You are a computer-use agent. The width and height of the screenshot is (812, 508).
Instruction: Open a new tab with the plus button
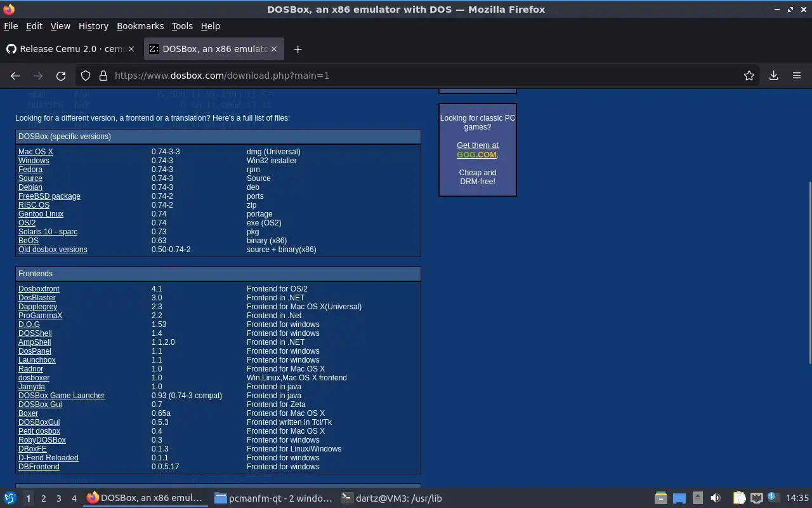coord(298,49)
